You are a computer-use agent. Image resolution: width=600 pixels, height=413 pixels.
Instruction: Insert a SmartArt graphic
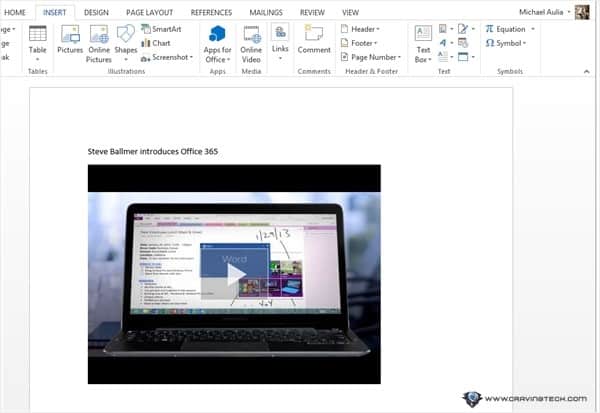point(161,29)
